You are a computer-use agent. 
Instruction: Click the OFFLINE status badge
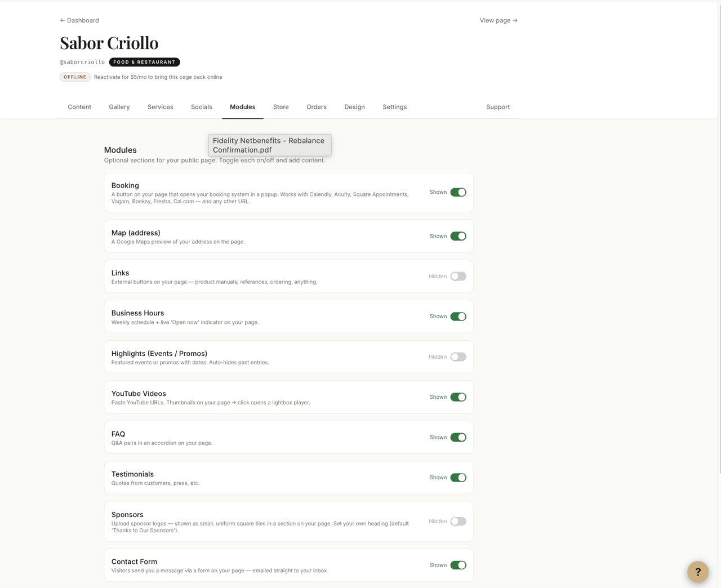point(75,77)
